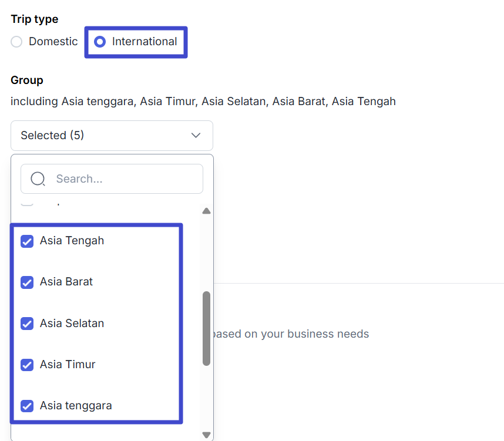Toggle the partially visible checkbox above Asia Tengah
504x441 pixels.
click(x=27, y=203)
